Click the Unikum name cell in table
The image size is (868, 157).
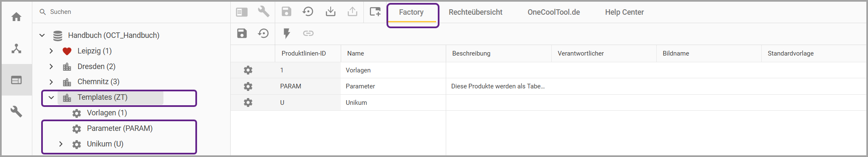coord(393,103)
